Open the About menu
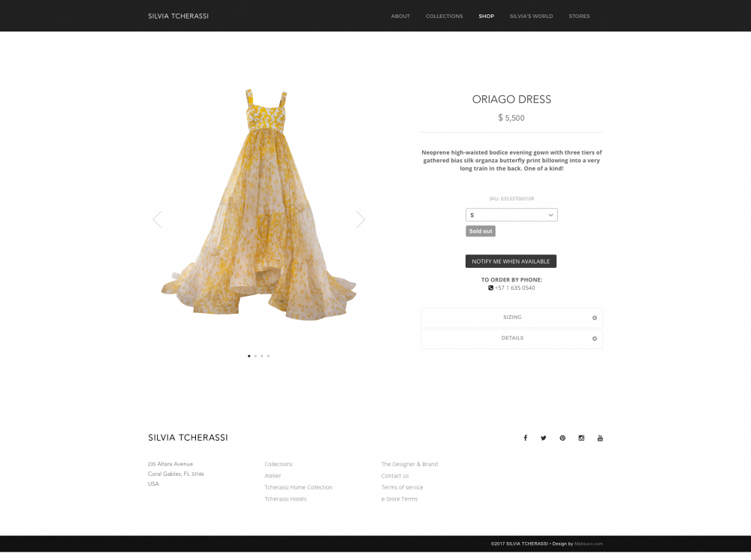751x560 pixels. 400,17
